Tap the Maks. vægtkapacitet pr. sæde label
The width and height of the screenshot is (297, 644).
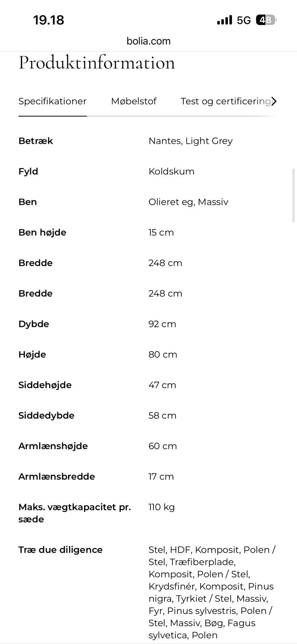pyautogui.click(x=75, y=513)
